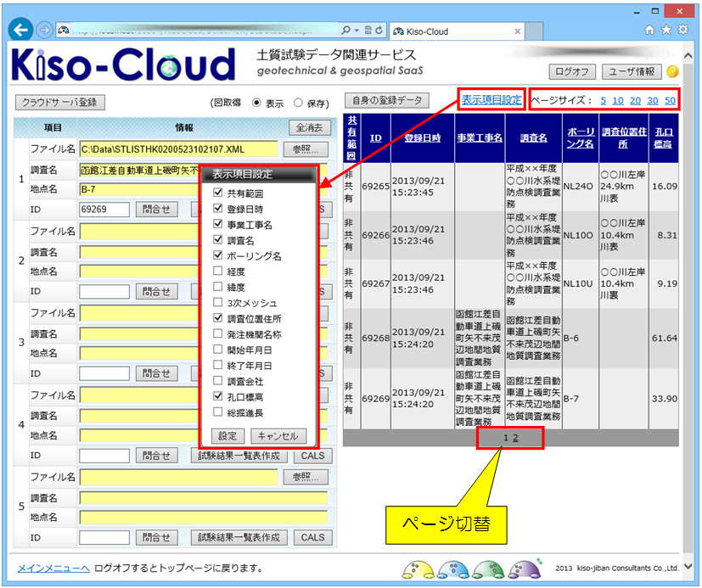Click the browser back arrow
This screenshot has width=702, height=588.
click(20, 29)
